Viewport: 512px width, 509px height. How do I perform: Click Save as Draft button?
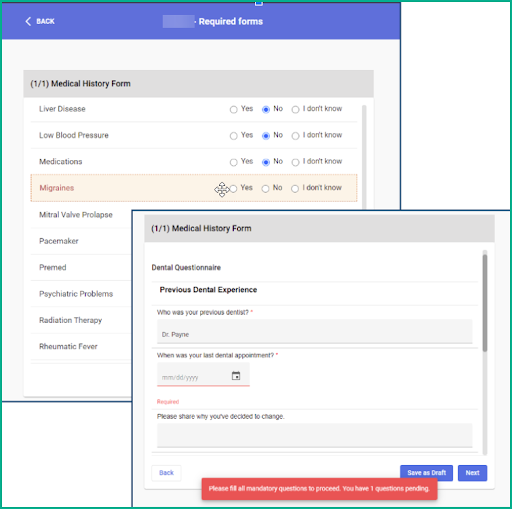pos(426,473)
